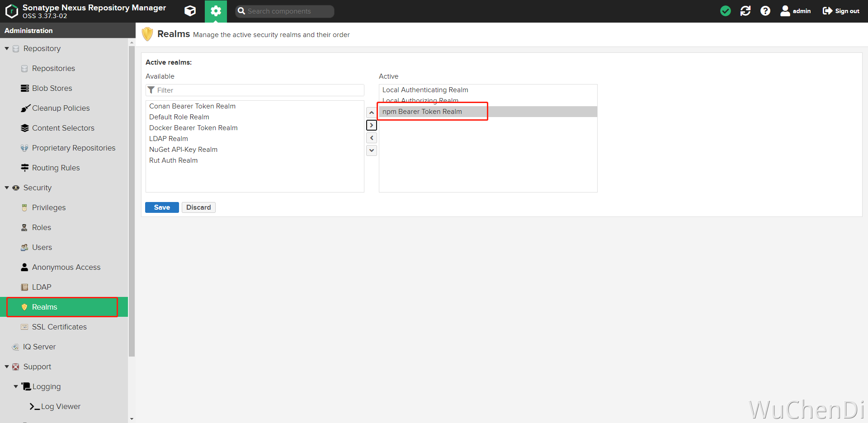Open Users in the sidebar
The height and width of the screenshot is (423, 868).
pyautogui.click(x=42, y=247)
